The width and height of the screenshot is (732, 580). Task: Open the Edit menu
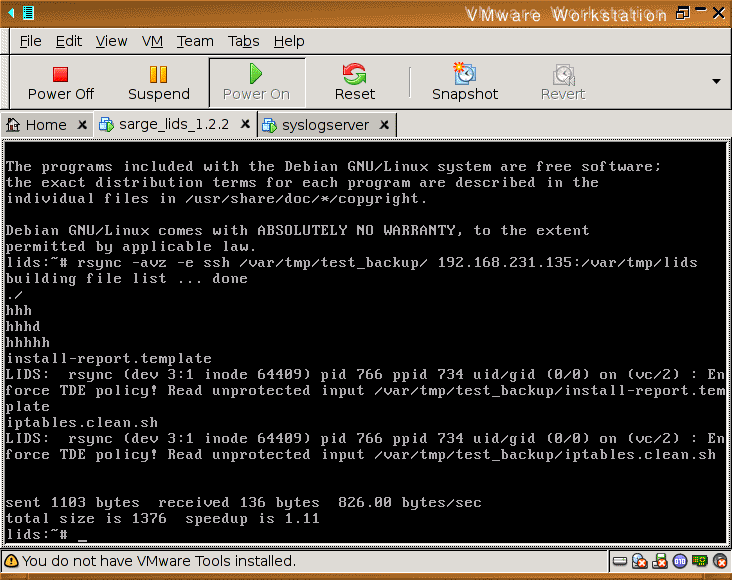tap(69, 41)
